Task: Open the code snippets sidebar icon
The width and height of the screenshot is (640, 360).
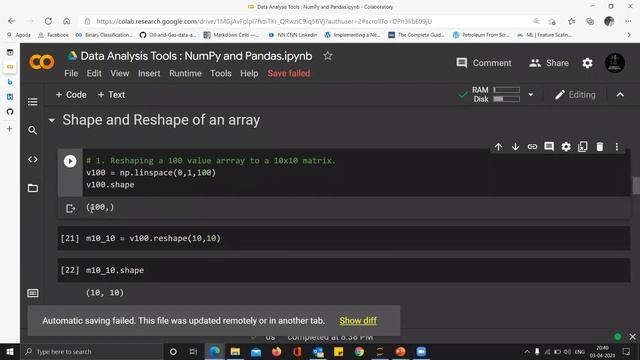Action: click(33, 159)
